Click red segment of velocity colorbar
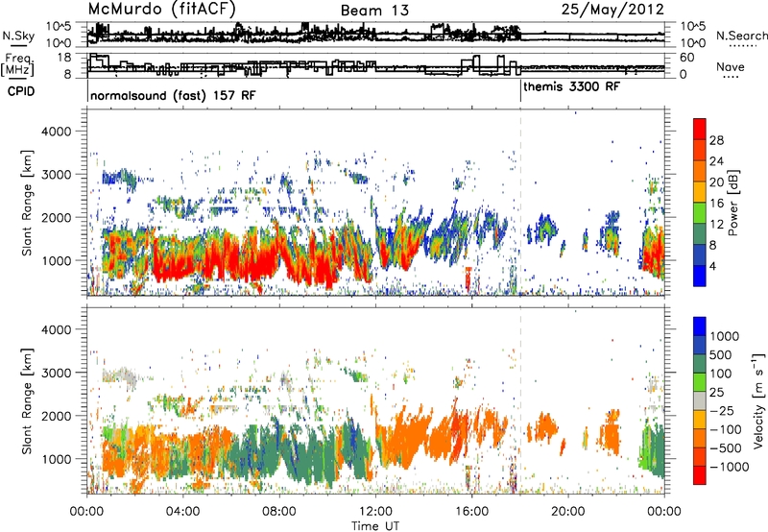The height and width of the screenshot is (532, 768). pos(700,474)
